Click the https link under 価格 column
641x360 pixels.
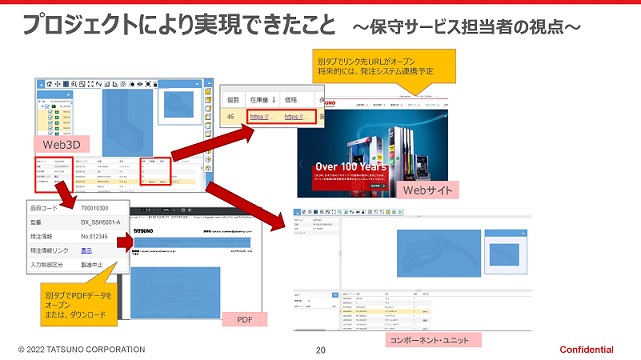tap(296, 117)
